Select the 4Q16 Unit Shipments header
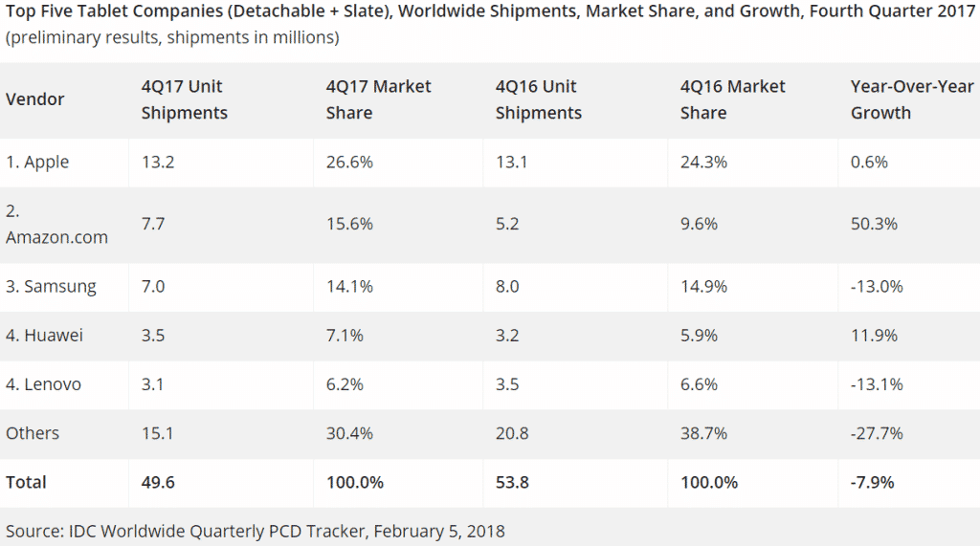Image resolution: width=980 pixels, height=546 pixels. [539, 99]
